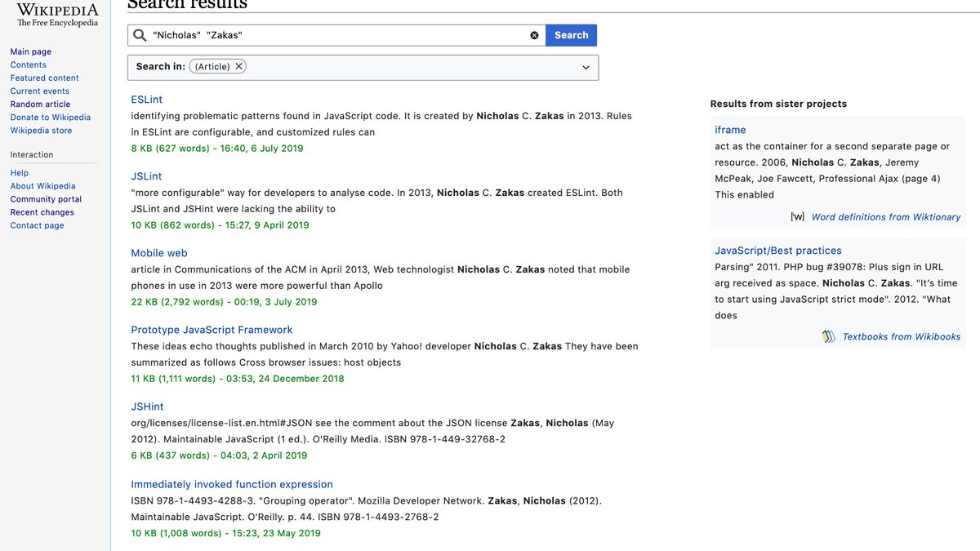Image resolution: width=980 pixels, height=551 pixels.
Task: Select the Free Encyclopedia wordmark
Action: click(56, 22)
